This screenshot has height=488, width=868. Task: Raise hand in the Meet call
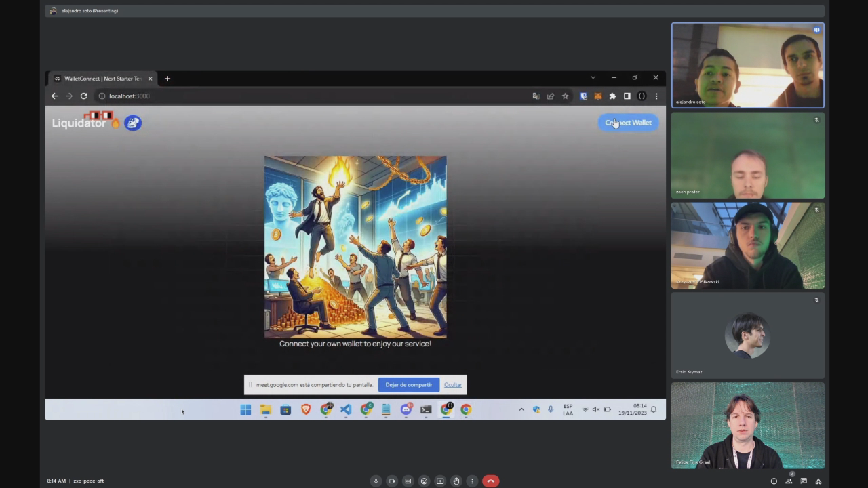tap(456, 481)
